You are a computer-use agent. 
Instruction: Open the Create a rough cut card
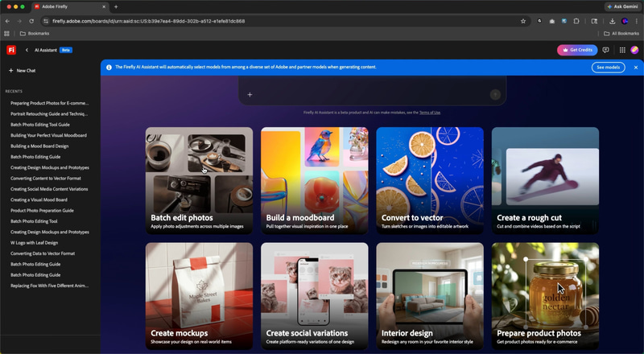[x=546, y=181]
